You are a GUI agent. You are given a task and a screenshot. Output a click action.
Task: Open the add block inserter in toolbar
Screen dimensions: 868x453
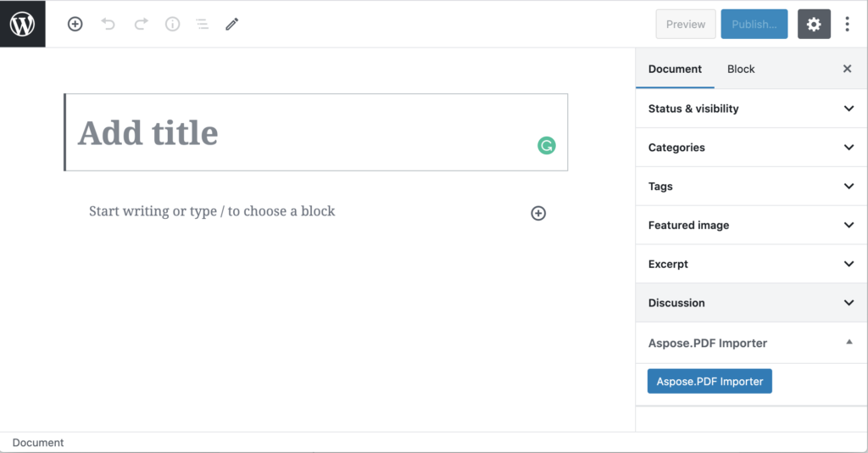pyautogui.click(x=75, y=25)
